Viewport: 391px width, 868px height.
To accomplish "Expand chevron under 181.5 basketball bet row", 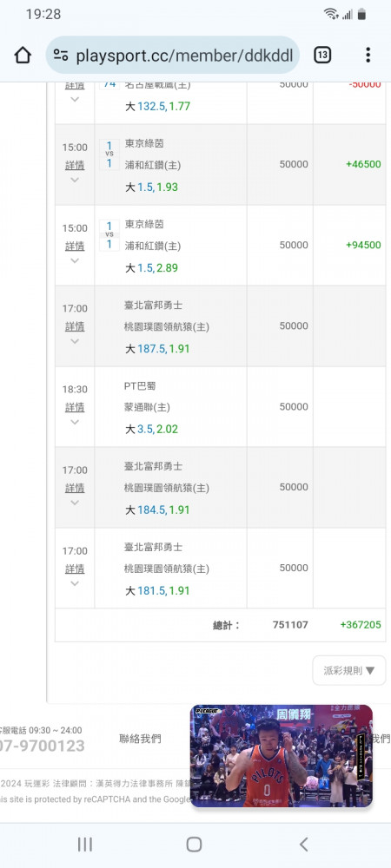I will 75,583.
